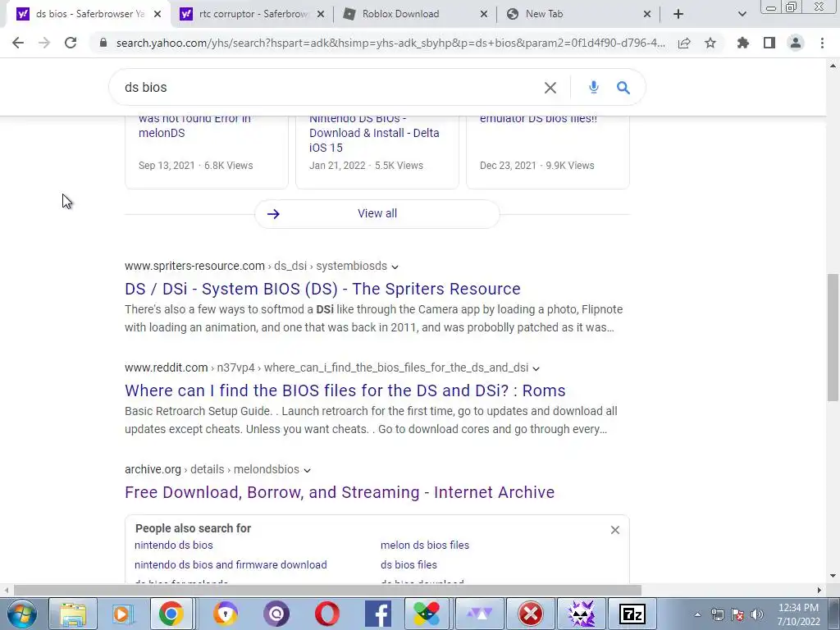Close the Roblox Download tab
Screen dimensions: 840x630
[484, 14]
